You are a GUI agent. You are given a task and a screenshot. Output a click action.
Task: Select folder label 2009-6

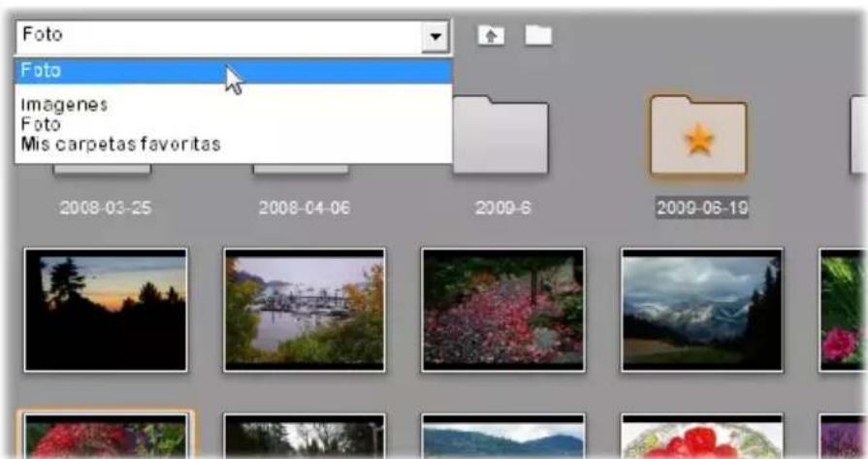[x=502, y=209]
